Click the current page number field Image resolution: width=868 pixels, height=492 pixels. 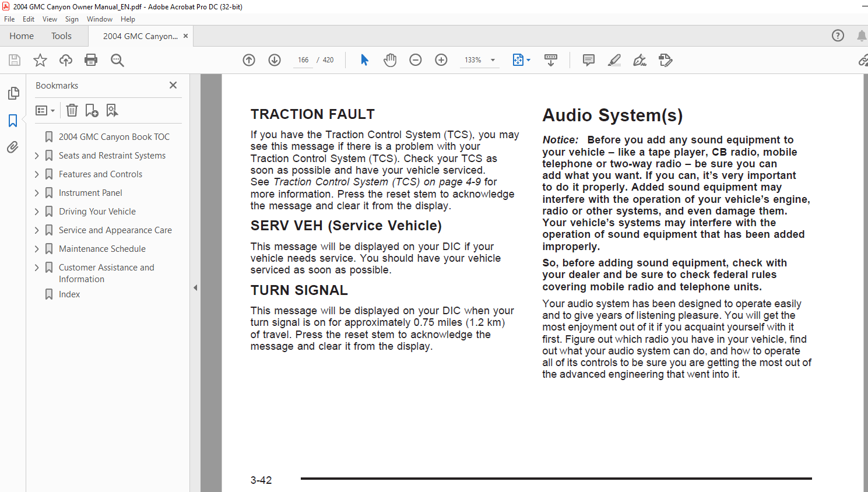(303, 60)
